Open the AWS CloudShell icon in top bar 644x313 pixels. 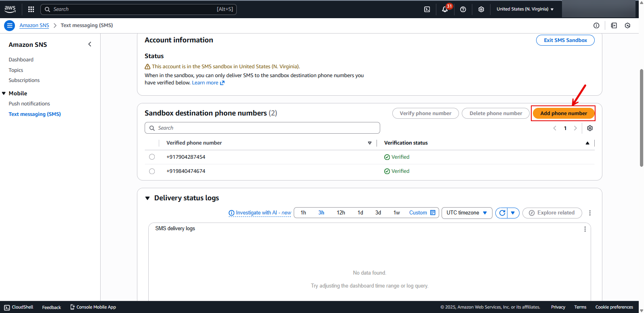(427, 9)
